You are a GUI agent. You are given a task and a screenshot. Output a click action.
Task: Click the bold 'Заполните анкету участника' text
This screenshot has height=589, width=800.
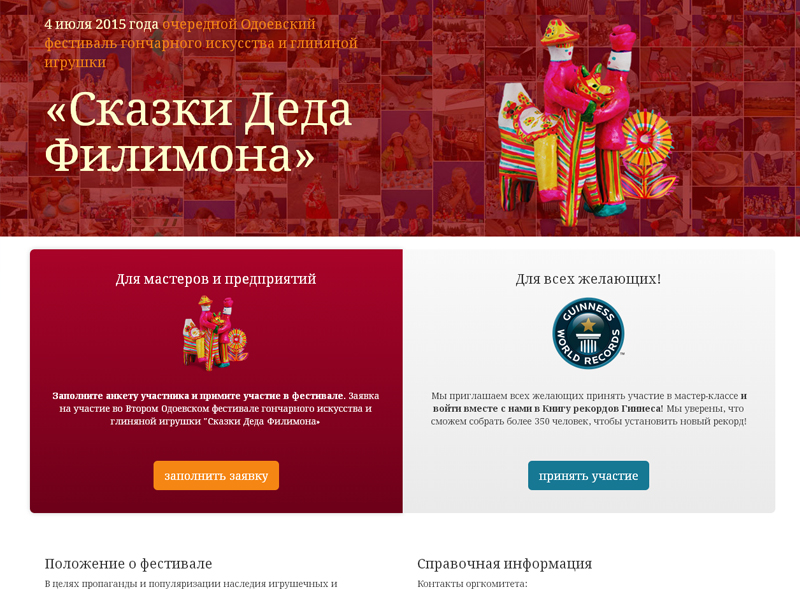click(121, 396)
